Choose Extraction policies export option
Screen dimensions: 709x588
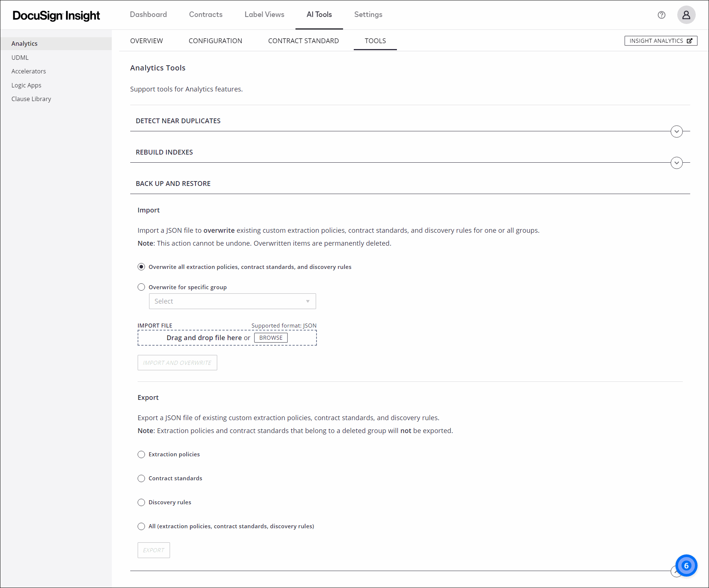(141, 454)
